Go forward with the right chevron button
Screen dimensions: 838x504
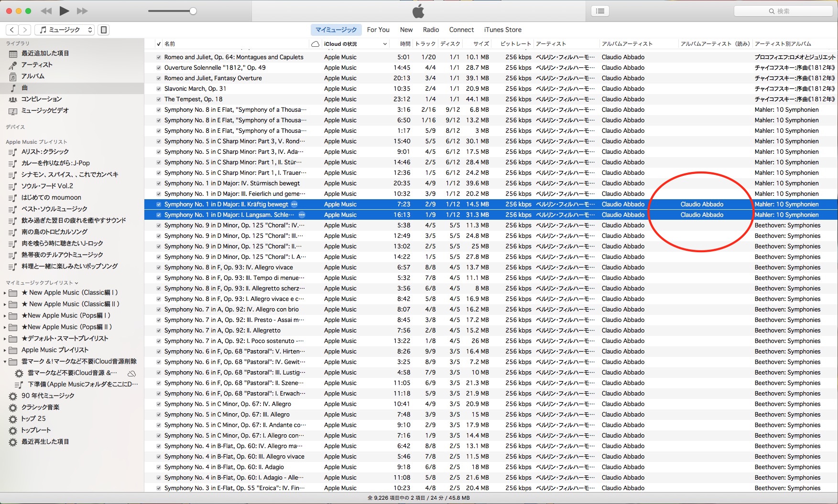coord(25,30)
